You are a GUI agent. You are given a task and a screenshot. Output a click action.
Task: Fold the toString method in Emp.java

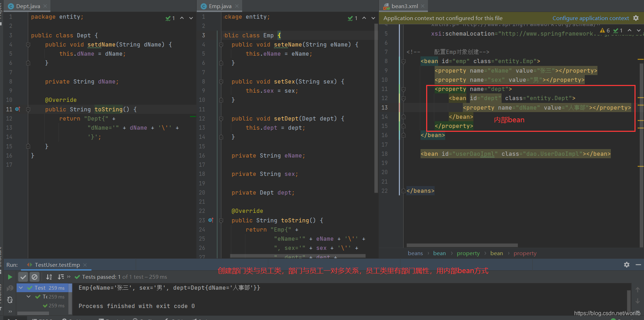221,220
